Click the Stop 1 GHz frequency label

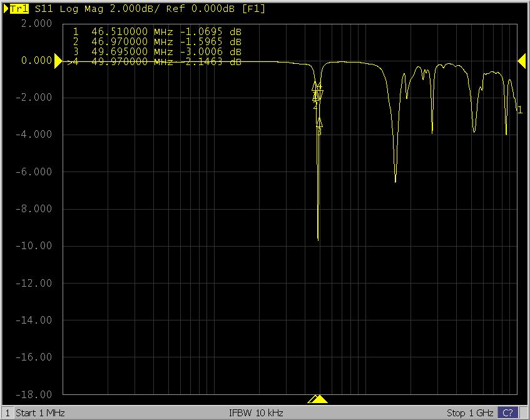pyautogui.click(x=469, y=413)
